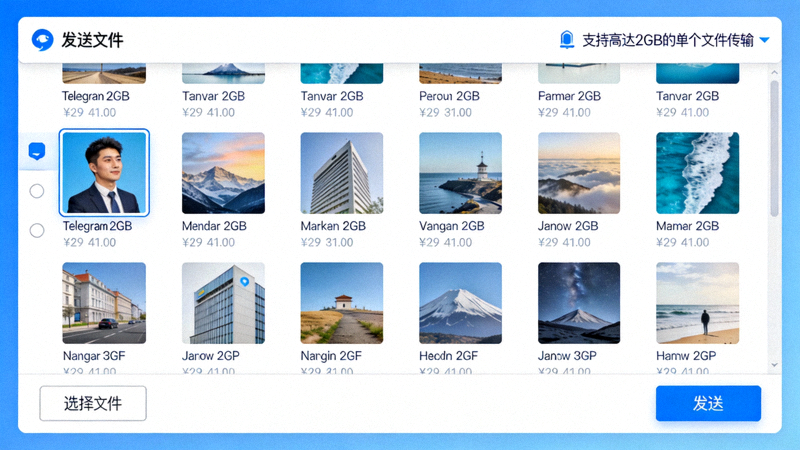Click the Mamar 2GB file name
This screenshot has width=800, height=450.
pos(687,226)
